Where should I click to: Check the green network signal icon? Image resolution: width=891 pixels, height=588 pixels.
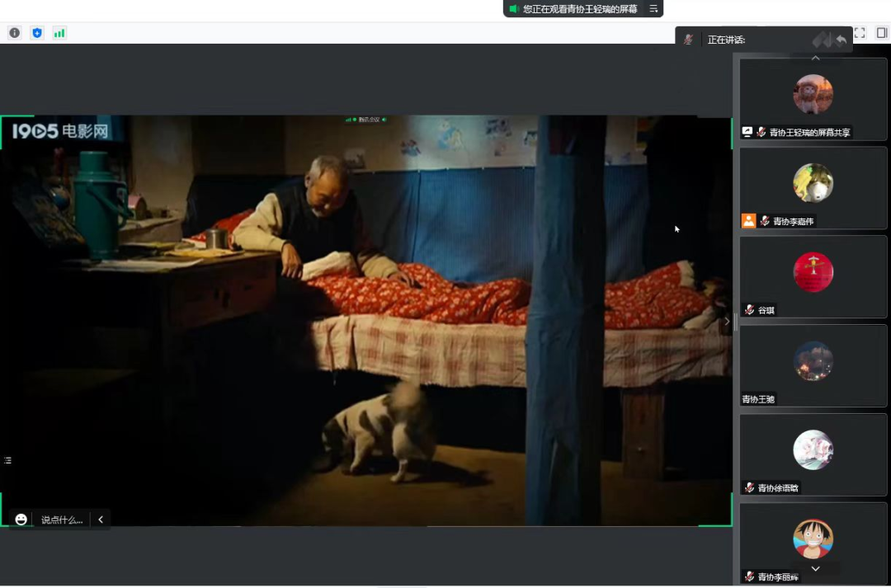coord(59,33)
